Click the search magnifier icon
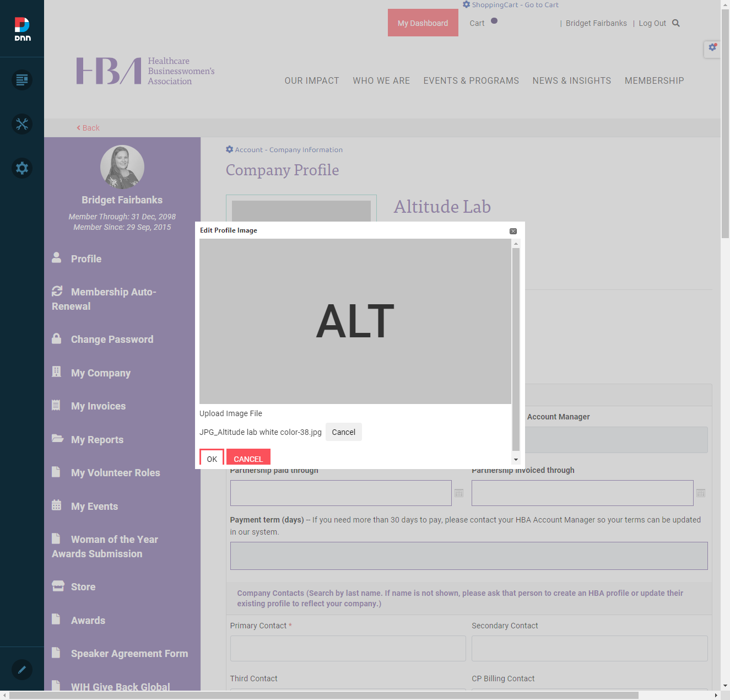 click(x=676, y=23)
